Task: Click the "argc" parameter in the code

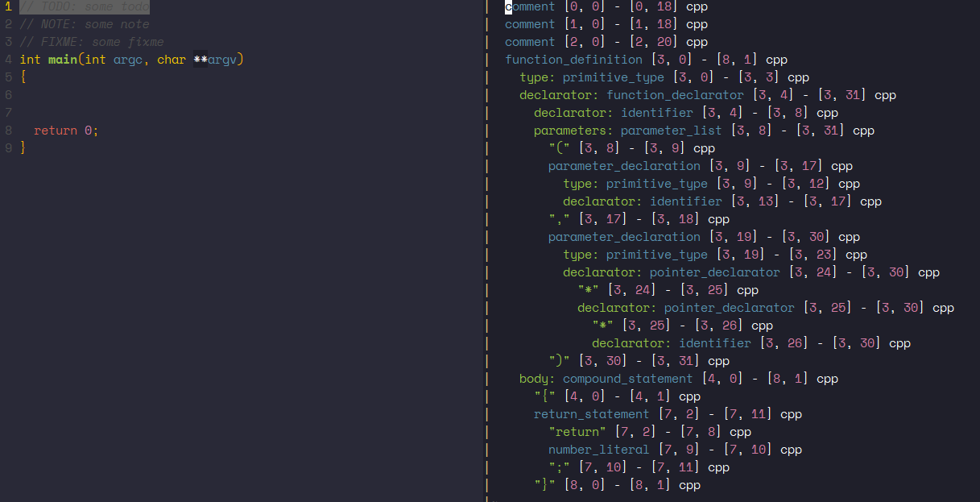Action: 128,59
